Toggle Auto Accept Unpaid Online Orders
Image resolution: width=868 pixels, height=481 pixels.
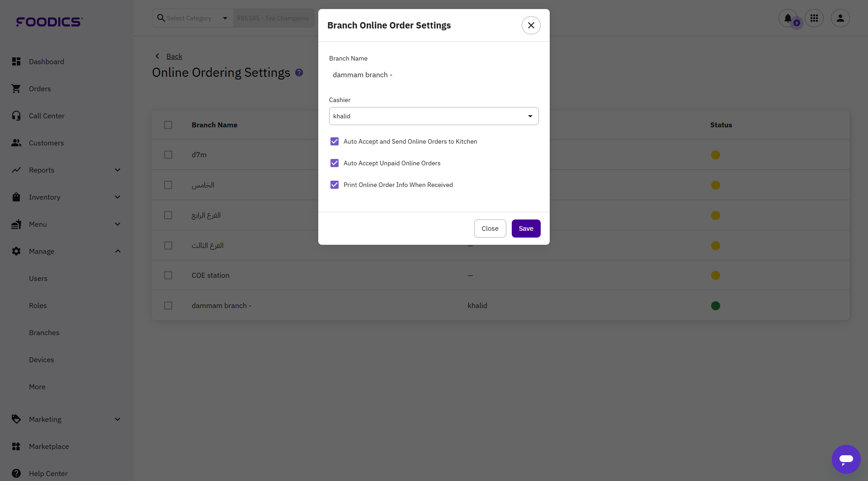335,163
